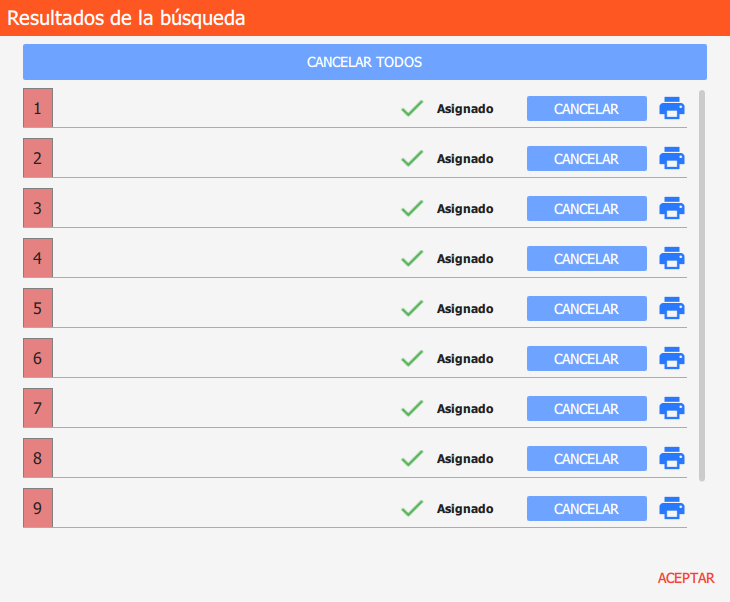Click CANCELAR for row 6
Viewport: 730px width, 602px height.
tap(587, 358)
